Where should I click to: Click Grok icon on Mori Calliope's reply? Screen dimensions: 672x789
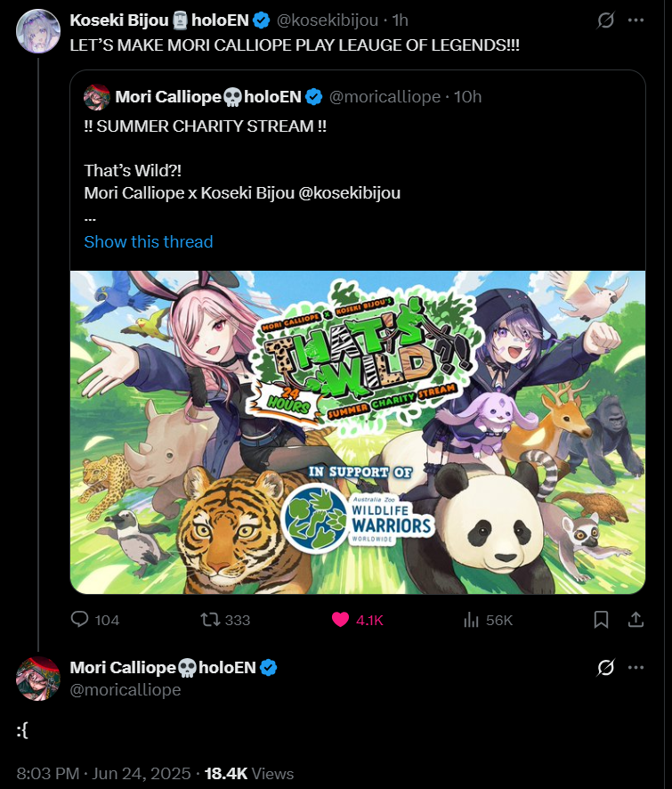click(605, 667)
